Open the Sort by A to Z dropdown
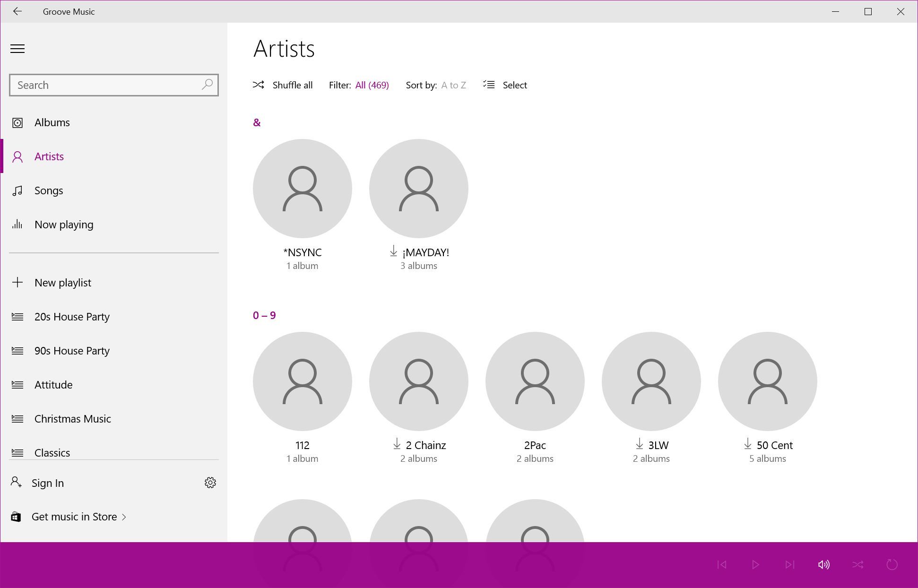The image size is (918, 588). pyautogui.click(x=453, y=85)
